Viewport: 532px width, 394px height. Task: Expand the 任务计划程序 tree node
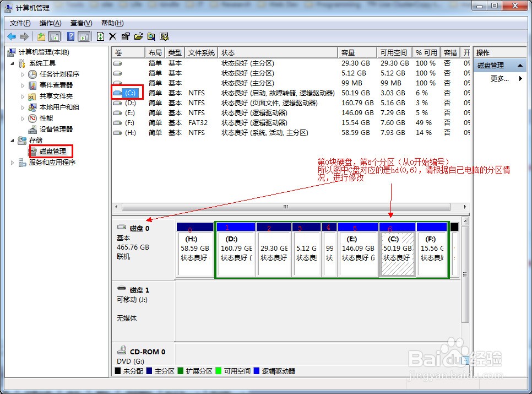click(23, 74)
